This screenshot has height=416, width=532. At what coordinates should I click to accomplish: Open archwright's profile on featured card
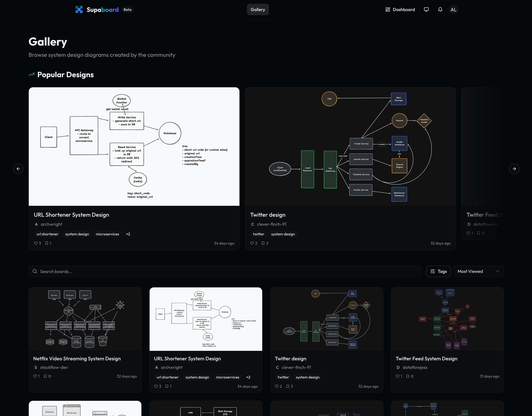(51, 224)
